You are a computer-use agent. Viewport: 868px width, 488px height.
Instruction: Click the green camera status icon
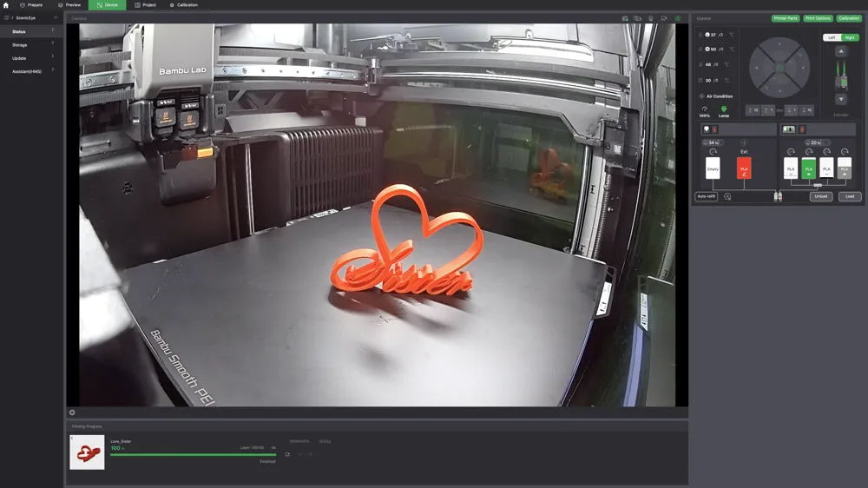pyautogui.click(x=678, y=18)
